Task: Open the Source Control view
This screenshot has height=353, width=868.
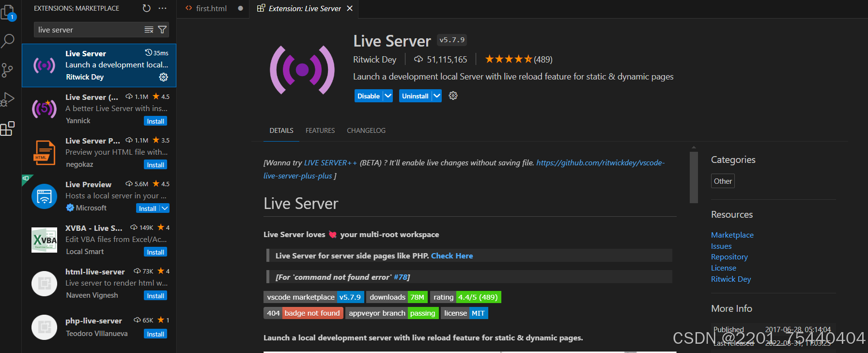Action: (7, 70)
